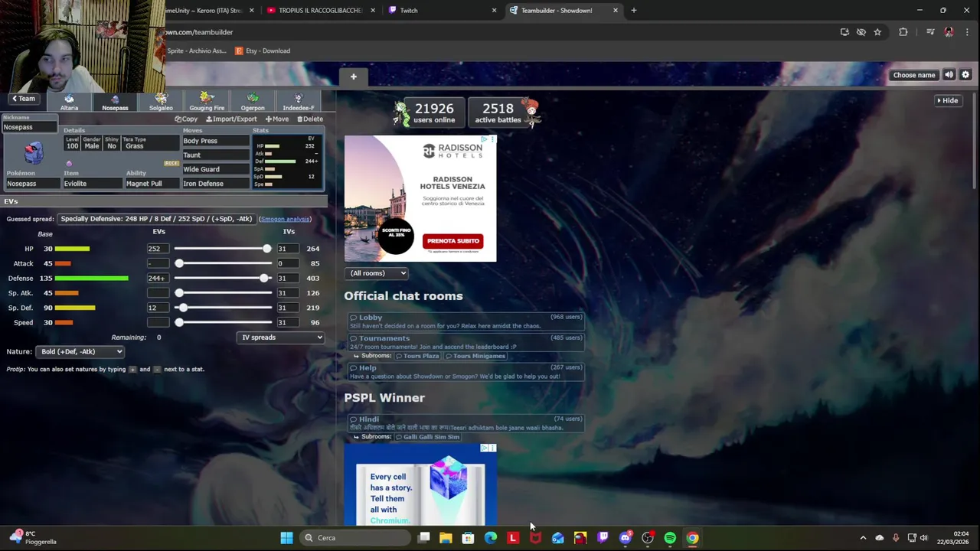Adjust the Sp. Def. EV slider
Image resolution: width=980 pixels, height=551 pixels.
point(223,308)
